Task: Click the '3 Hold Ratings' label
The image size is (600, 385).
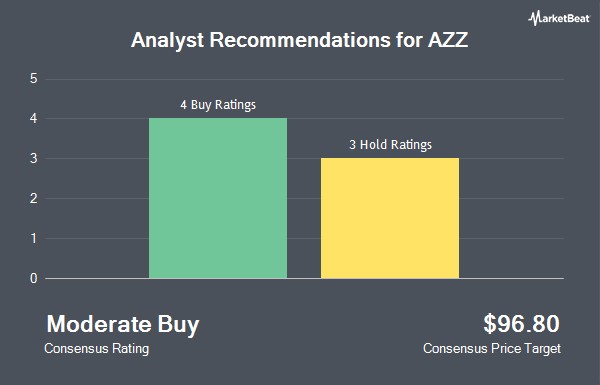Action: [x=390, y=145]
